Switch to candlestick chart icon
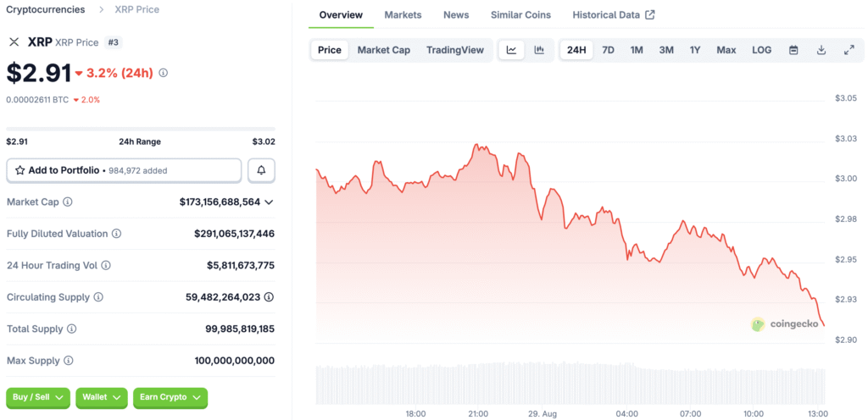The height and width of the screenshot is (420, 868). point(539,50)
